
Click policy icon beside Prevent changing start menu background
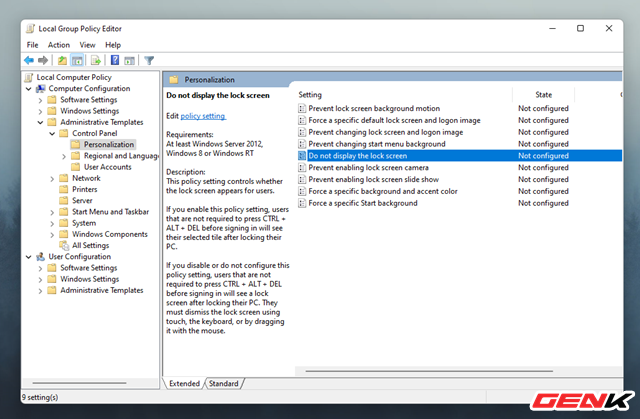(x=302, y=144)
